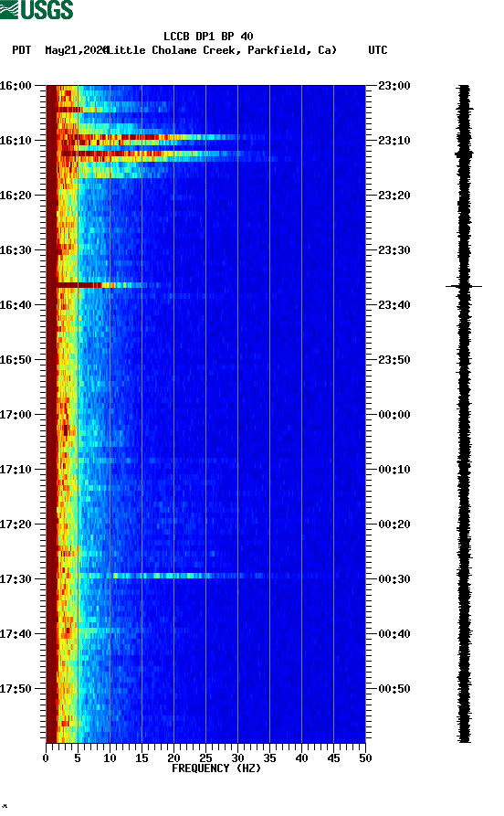Click the 23:50 UTC time label
The height and width of the screenshot is (816, 504).
(394, 360)
